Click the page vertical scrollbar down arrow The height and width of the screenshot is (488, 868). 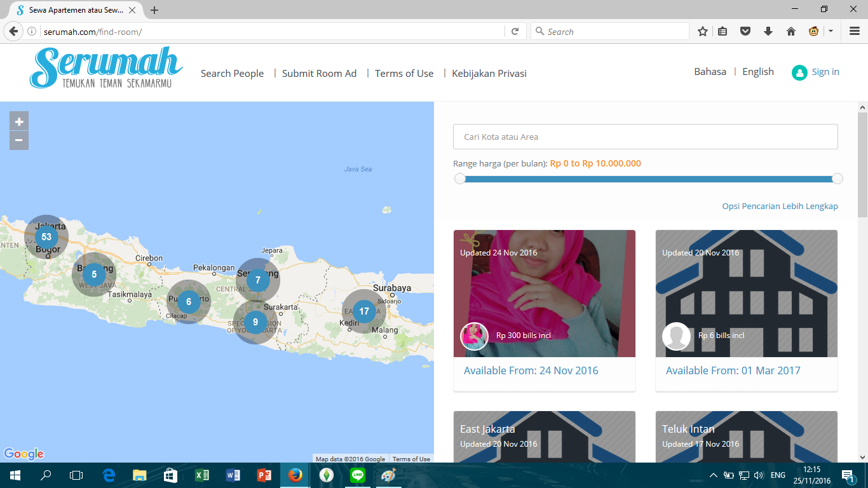click(x=862, y=457)
